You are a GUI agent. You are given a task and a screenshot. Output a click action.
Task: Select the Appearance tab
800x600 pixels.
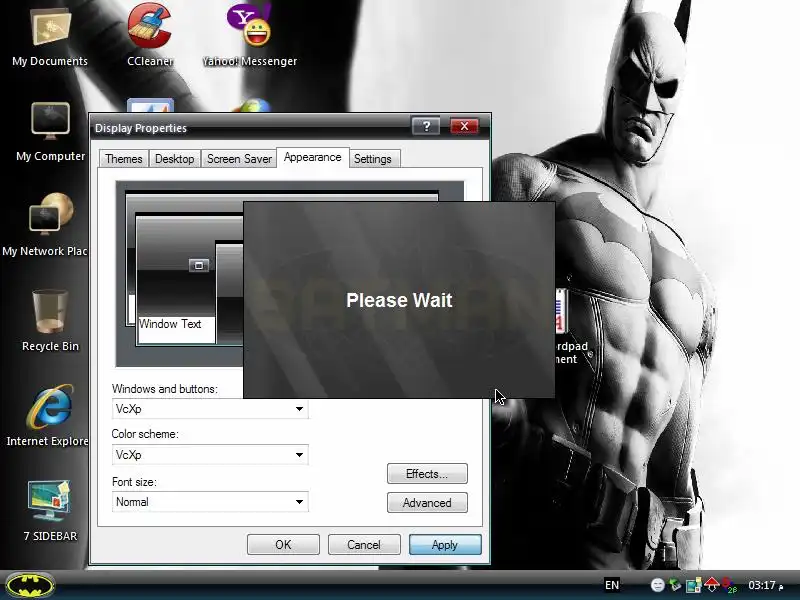pyautogui.click(x=312, y=157)
